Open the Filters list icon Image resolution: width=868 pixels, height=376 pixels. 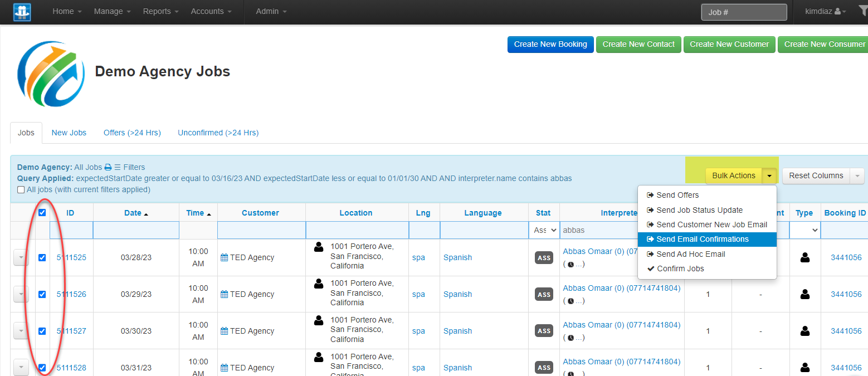pos(118,167)
